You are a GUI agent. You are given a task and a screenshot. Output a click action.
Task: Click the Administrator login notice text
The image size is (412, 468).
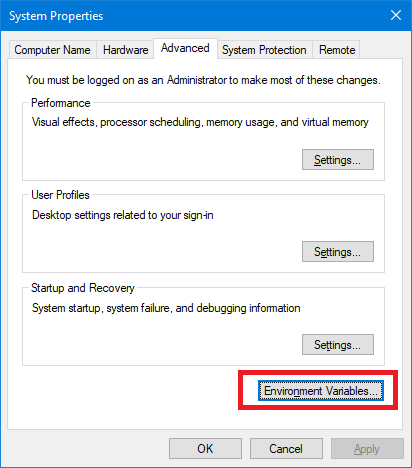pos(203,80)
